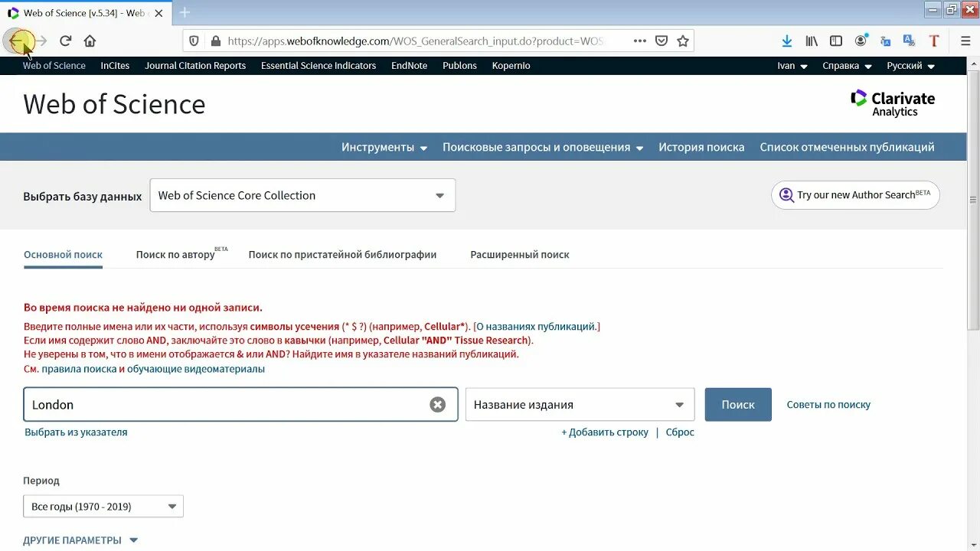Expand ДРУГИЕ ПАРАМЕТРЫ section
Image resolution: width=980 pixels, height=551 pixels.
(x=80, y=540)
